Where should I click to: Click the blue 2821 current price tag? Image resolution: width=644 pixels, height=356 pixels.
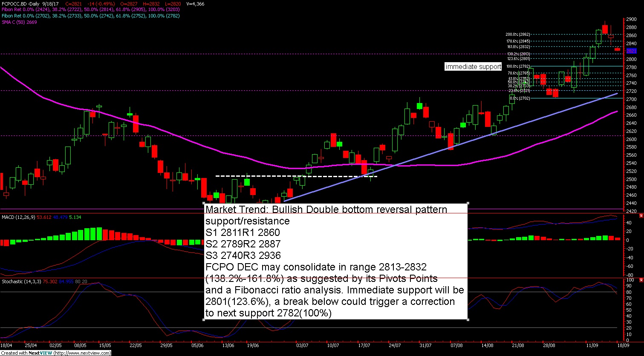632,51
